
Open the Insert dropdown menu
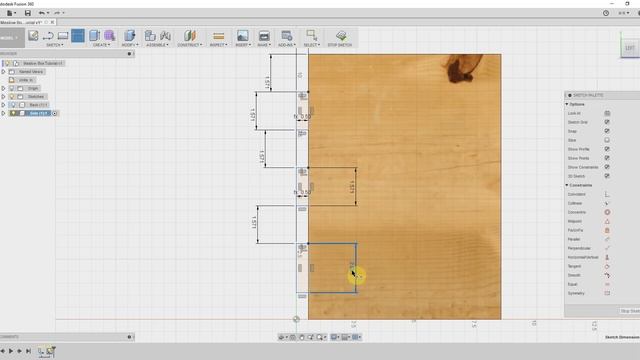coord(243,45)
